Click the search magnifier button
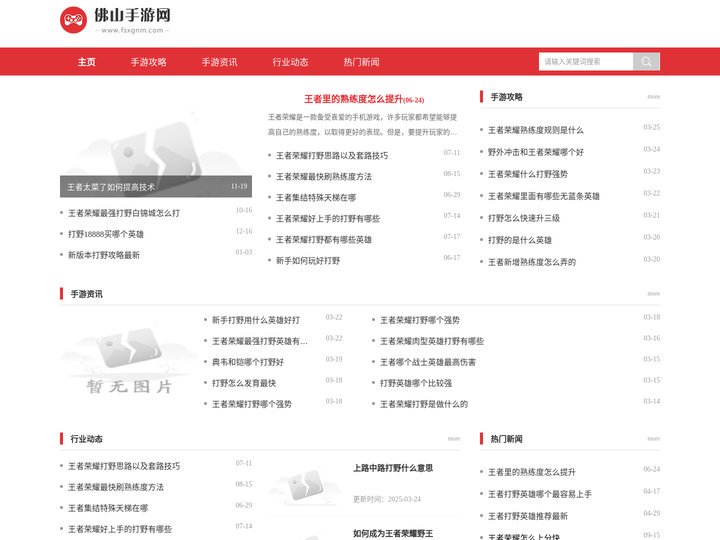Screen dimensions: 720x540 coord(646,62)
